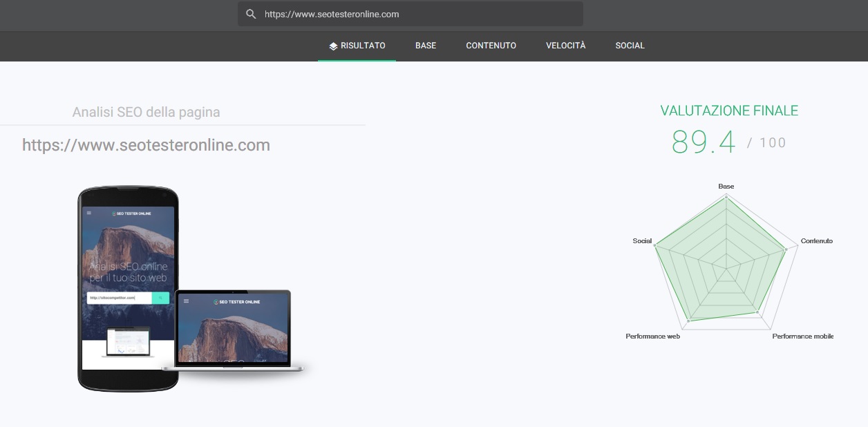Click the SEO TESTER ONLINE logo in phone preview
Viewport: 868px width, 427px height.
click(x=131, y=213)
